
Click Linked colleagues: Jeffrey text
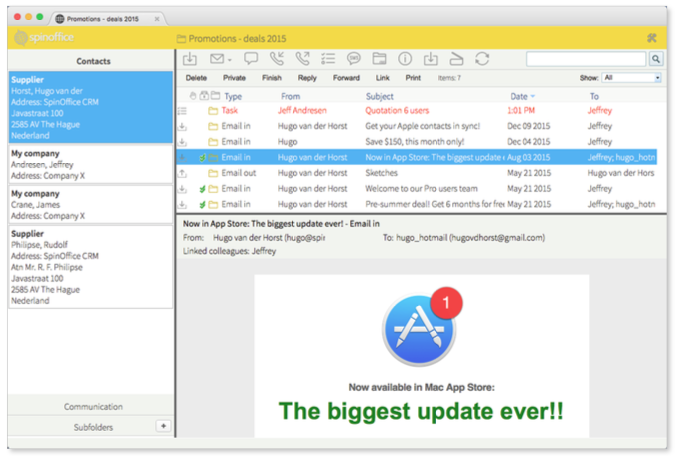229,251
